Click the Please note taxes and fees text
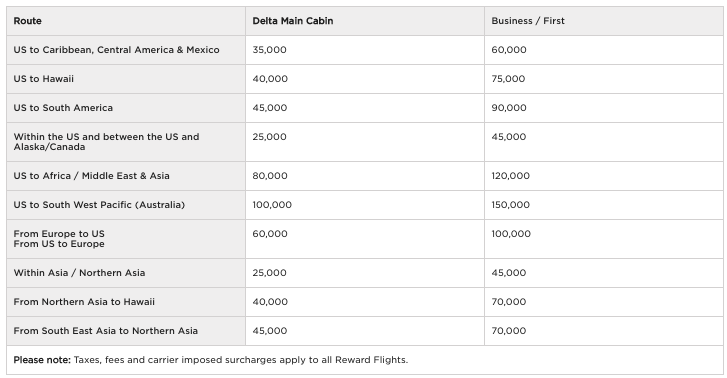Viewport: 727px width, 378px height. [210, 360]
